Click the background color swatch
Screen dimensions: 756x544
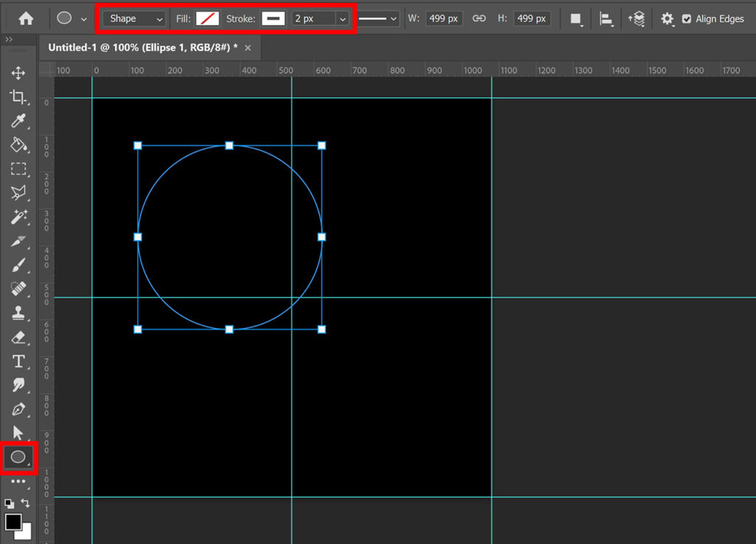26,533
